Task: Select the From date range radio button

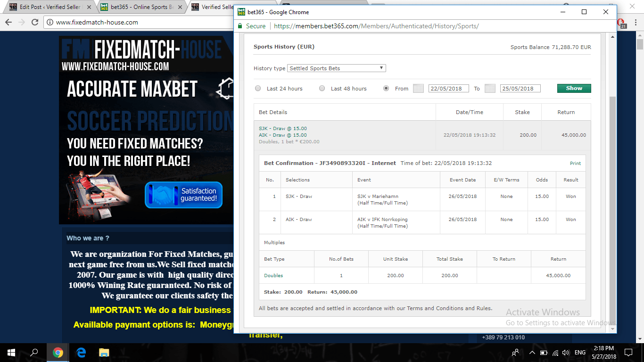Action: pos(386,89)
